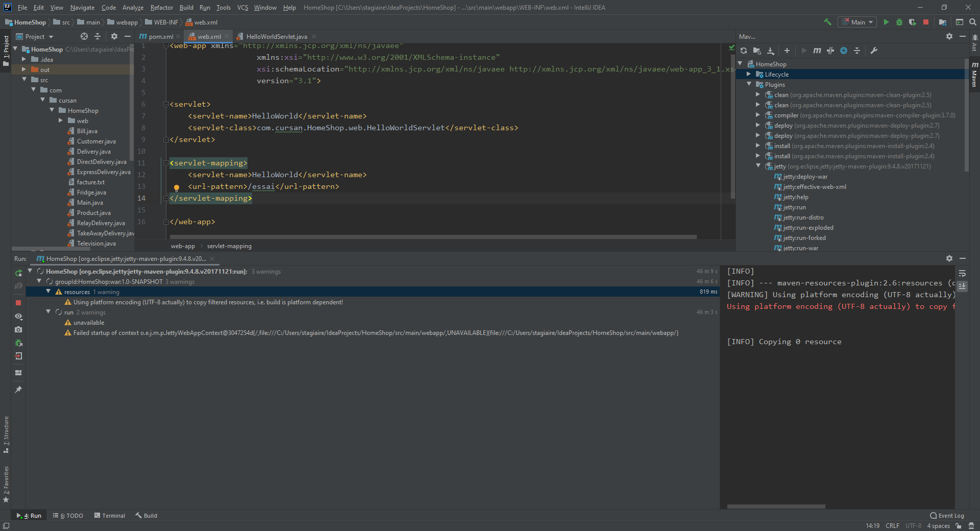Image resolution: width=980 pixels, height=531 pixels.
Task: Run the Main configuration
Action: click(x=886, y=22)
